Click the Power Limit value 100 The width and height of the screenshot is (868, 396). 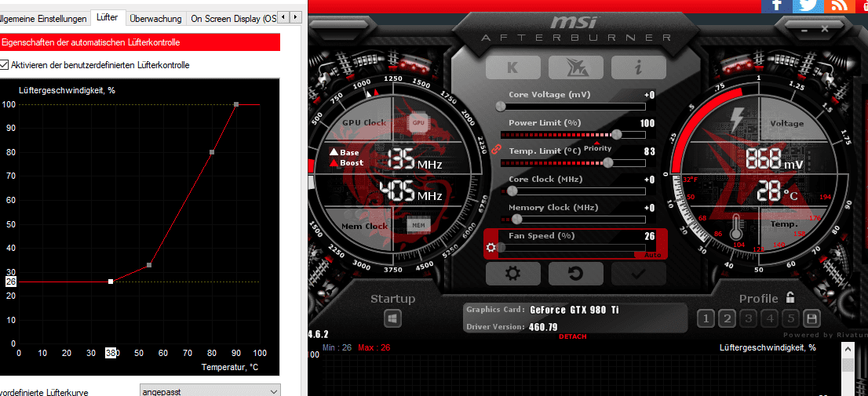(x=647, y=123)
